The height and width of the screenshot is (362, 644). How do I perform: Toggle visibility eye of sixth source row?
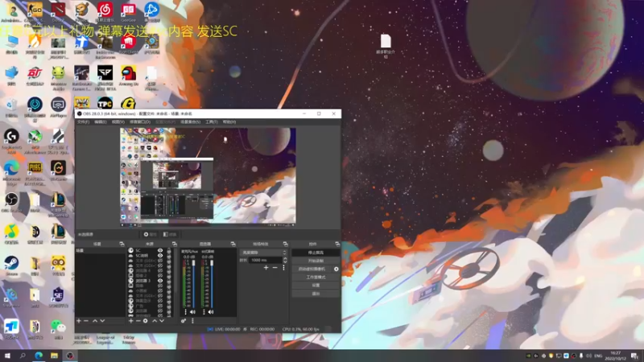[x=160, y=276]
